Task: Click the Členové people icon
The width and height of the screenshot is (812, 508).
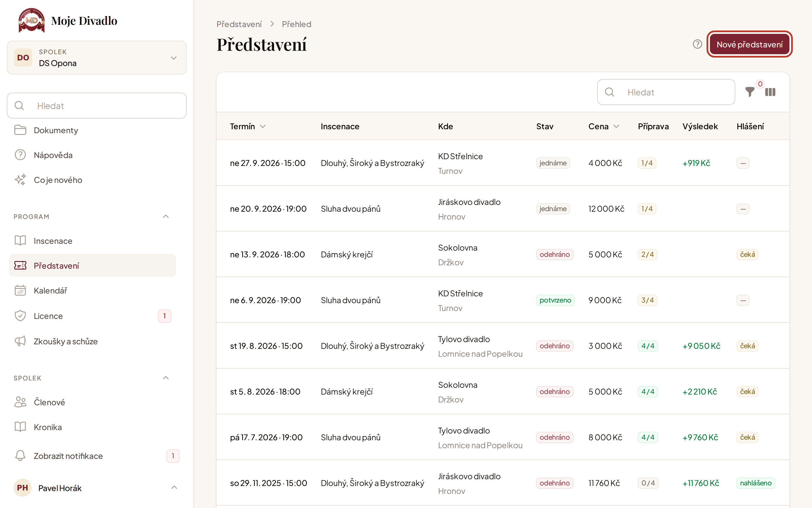Action: click(20, 402)
